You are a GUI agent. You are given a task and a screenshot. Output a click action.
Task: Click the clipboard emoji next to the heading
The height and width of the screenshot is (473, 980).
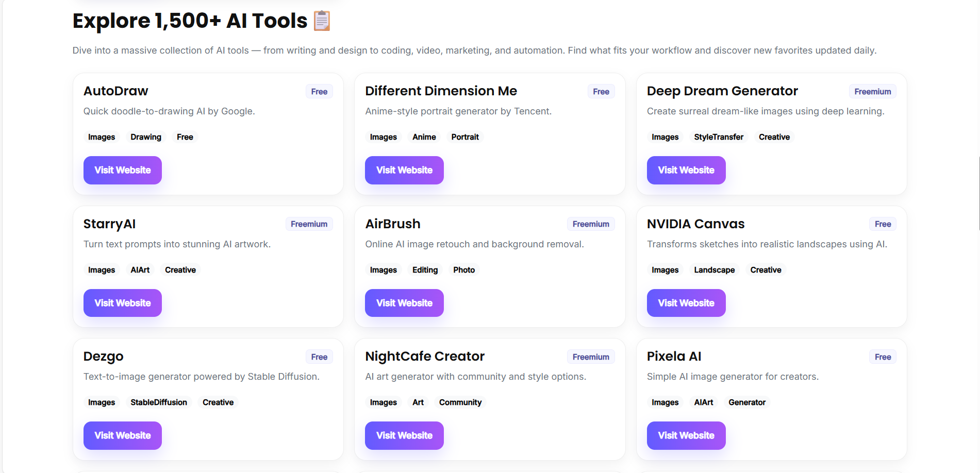(322, 21)
